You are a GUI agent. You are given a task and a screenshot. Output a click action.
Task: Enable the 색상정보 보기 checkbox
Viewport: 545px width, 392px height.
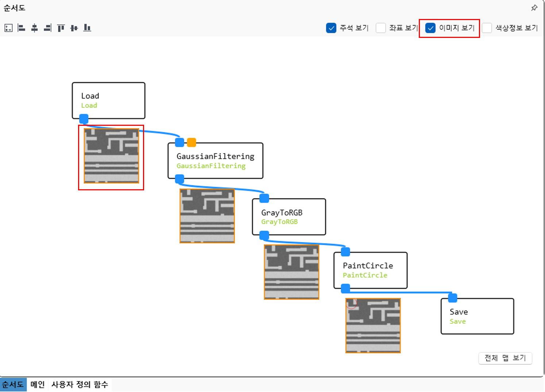pos(487,28)
